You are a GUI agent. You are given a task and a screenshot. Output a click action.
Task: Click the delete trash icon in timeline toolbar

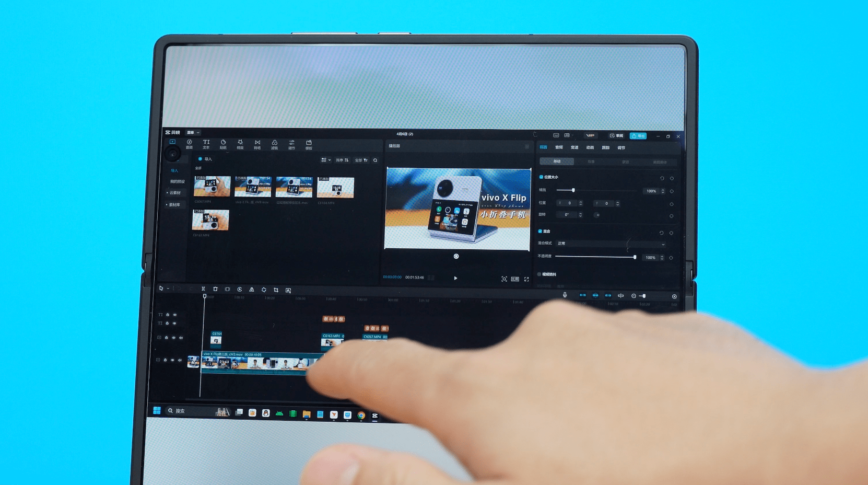point(215,289)
